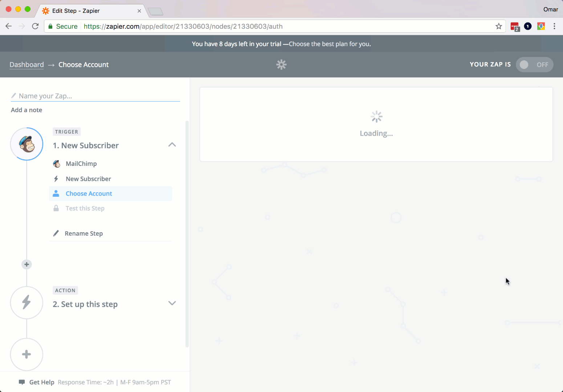Click Response Time: ~2h text
563x392 pixels.
tap(86, 382)
